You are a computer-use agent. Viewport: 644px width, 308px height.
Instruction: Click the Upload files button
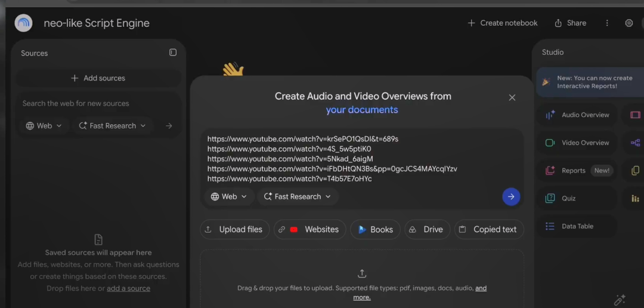coord(234,229)
